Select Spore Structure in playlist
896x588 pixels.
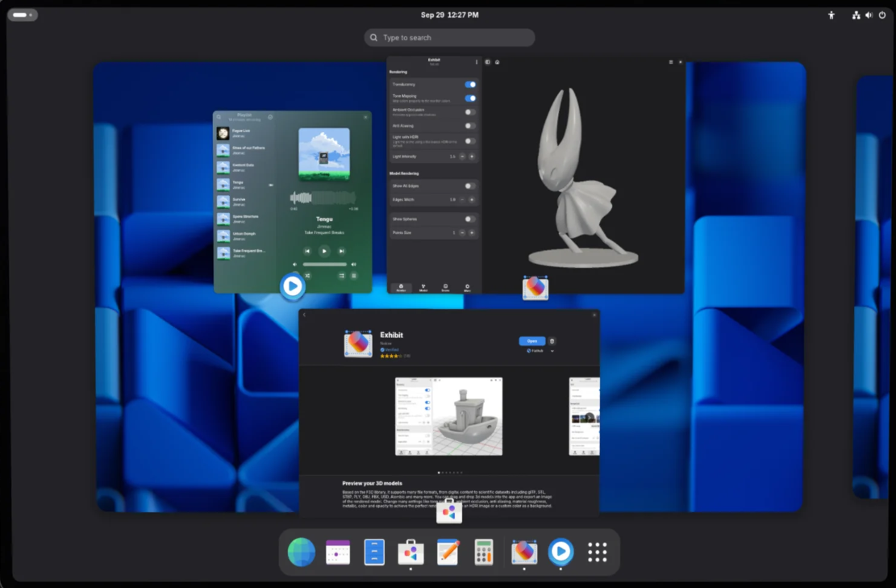pyautogui.click(x=244, y=219)
